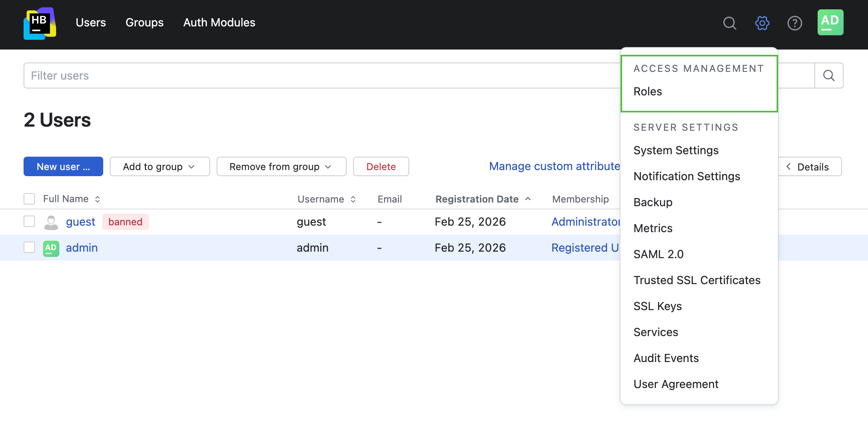Screen dimensions: 868x427
Task: Click the filter search magnifier button
Action: (x=829, y=75)
